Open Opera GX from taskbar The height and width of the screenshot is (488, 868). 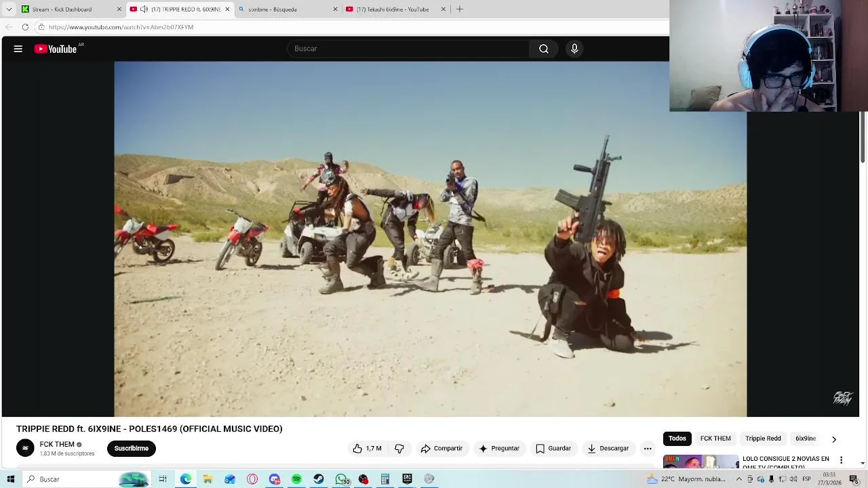click(x=252, y=479)
